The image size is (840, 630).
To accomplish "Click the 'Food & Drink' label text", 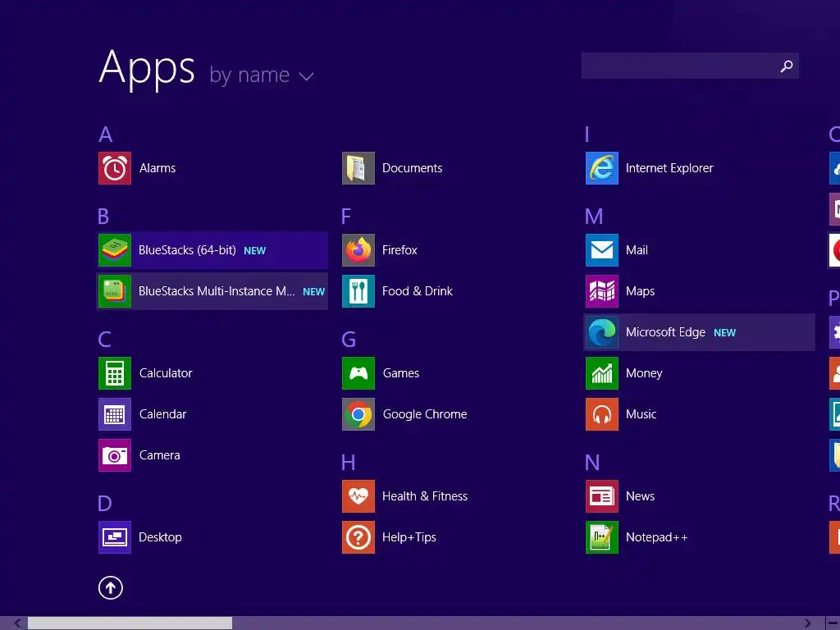I will [418, 291].
